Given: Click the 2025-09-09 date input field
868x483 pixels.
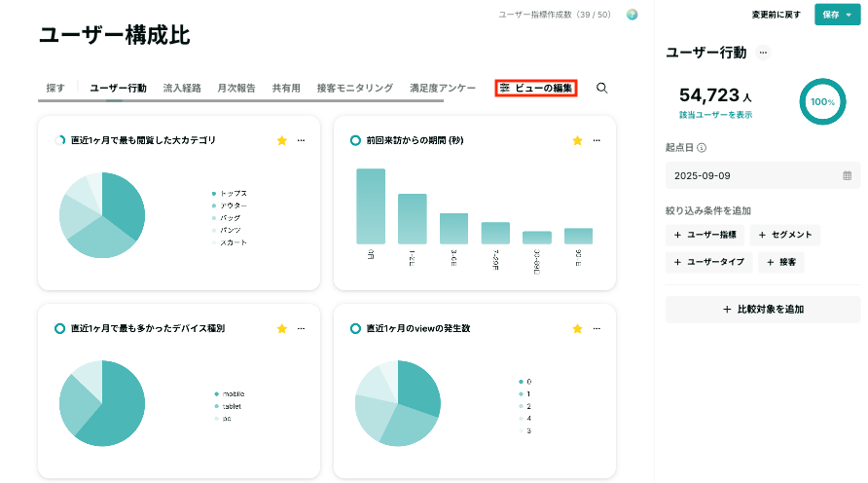Looking at the screenshot, I should point(763,175).
